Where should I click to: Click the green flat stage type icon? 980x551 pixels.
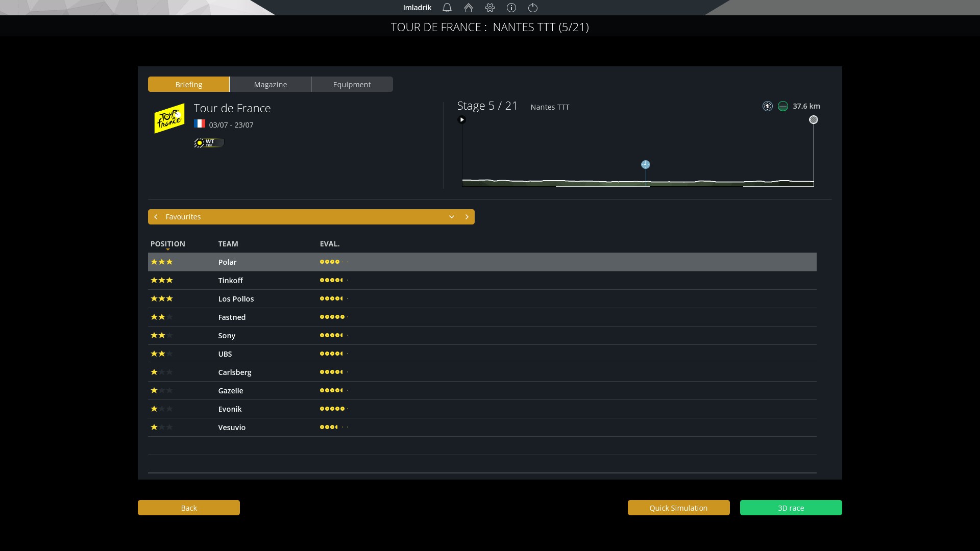(783, 106)
